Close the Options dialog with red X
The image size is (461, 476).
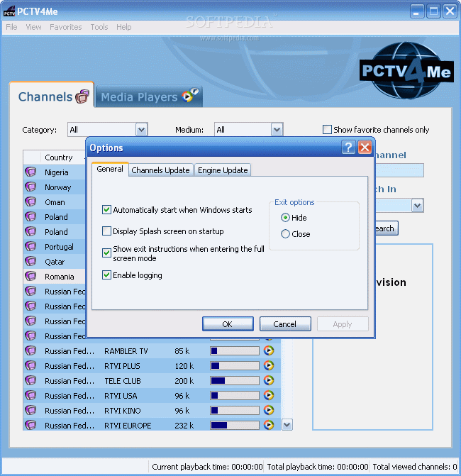tap(365, 148)
